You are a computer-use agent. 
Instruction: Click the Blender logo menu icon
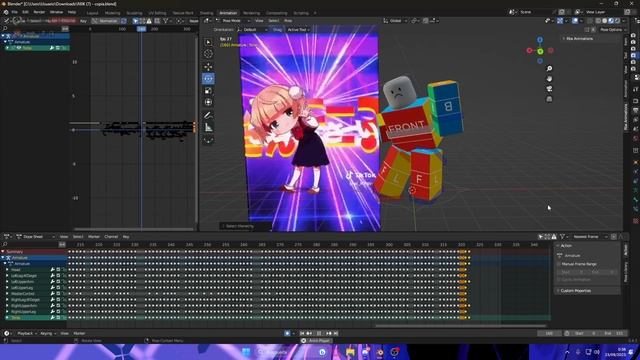(6, 12)
